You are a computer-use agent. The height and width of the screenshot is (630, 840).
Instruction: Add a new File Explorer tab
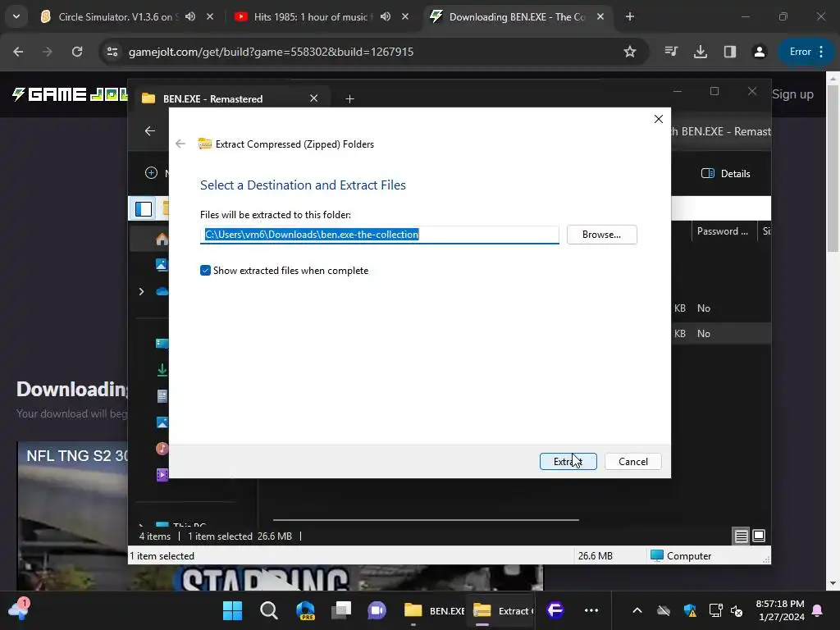349,98
